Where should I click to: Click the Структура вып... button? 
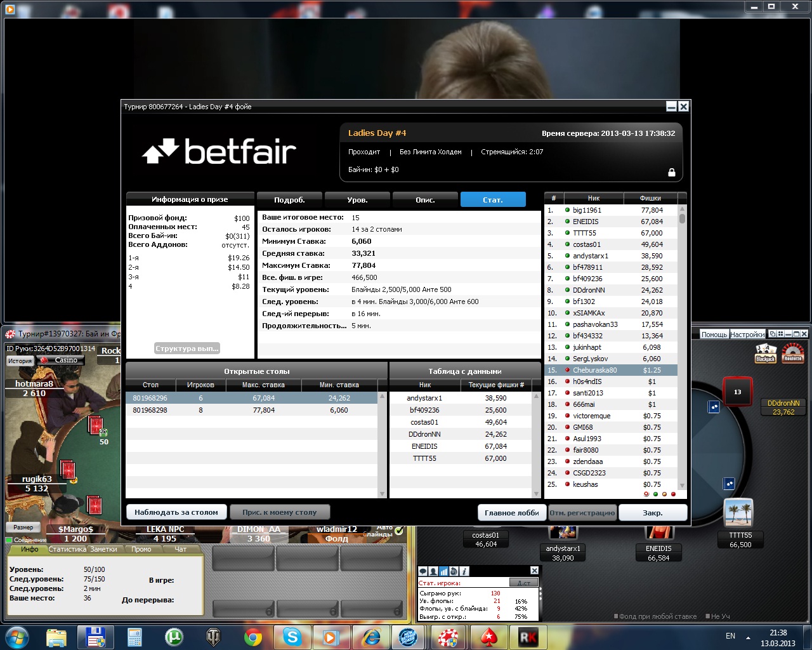click(187, 348)
